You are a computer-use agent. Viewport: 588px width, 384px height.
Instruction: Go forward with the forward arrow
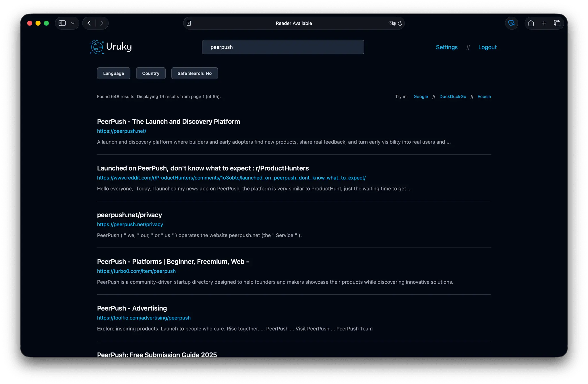pos(102,23)
